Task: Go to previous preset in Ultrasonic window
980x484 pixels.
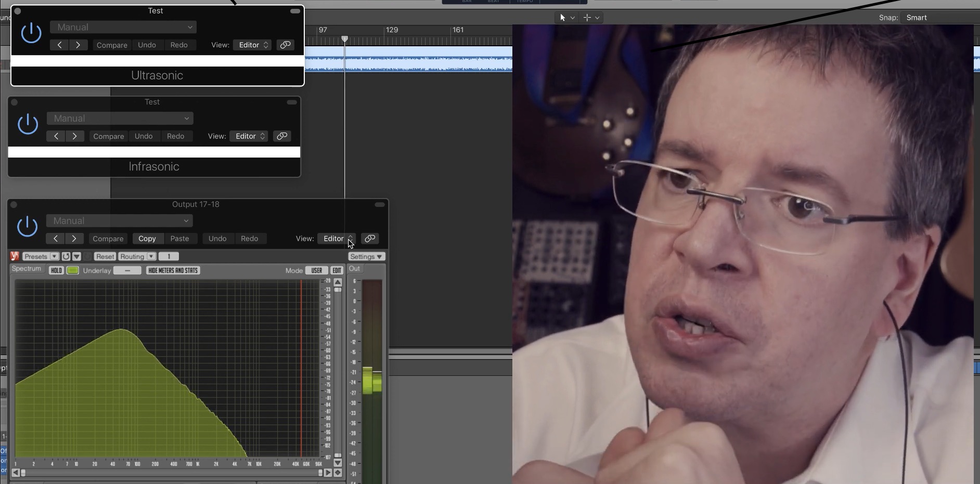Action: coord(59,45)
